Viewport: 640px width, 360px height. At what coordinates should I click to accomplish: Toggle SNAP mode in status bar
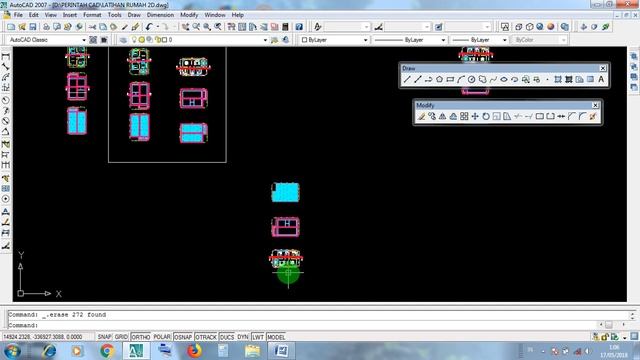[x=104, y=337]
